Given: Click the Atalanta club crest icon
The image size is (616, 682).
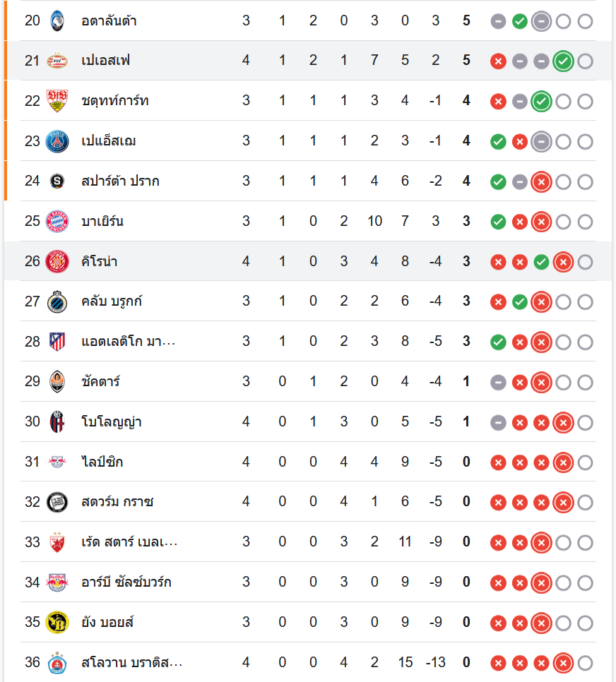Looking at the screenshot, I should (x=57, y=20).
